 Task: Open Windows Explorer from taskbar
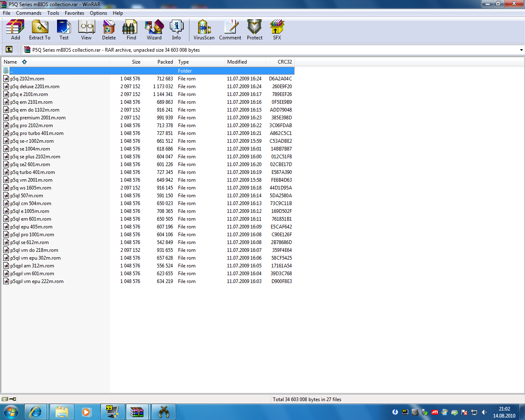pos(62,412)
